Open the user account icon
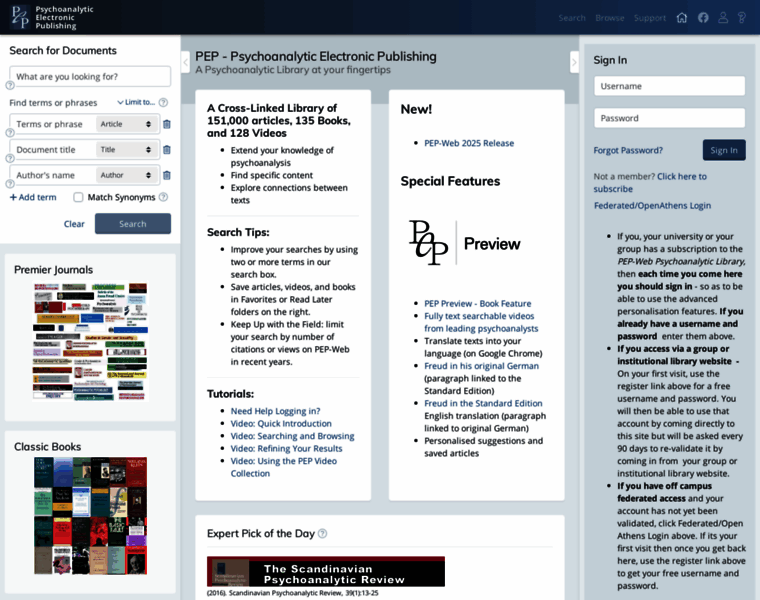 coord(723,18)
